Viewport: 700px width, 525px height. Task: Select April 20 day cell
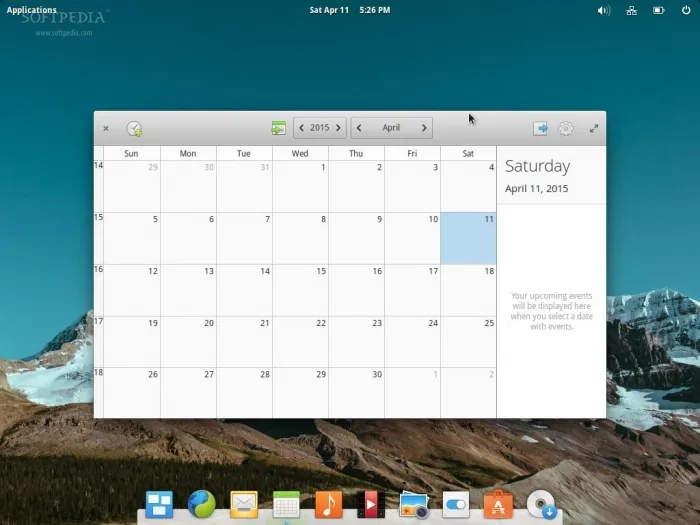(x=188, y=342)
